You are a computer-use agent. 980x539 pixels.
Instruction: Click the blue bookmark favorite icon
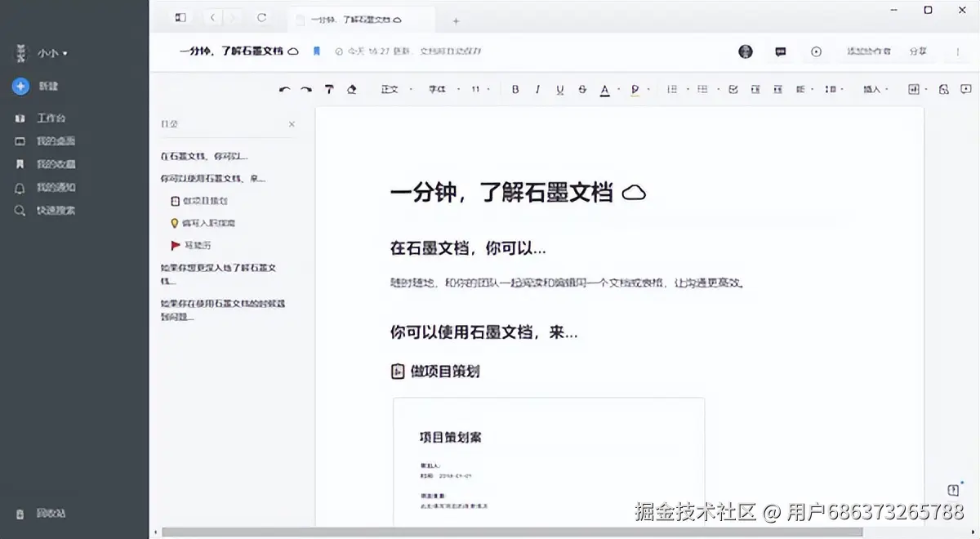[x=317, y=51]
